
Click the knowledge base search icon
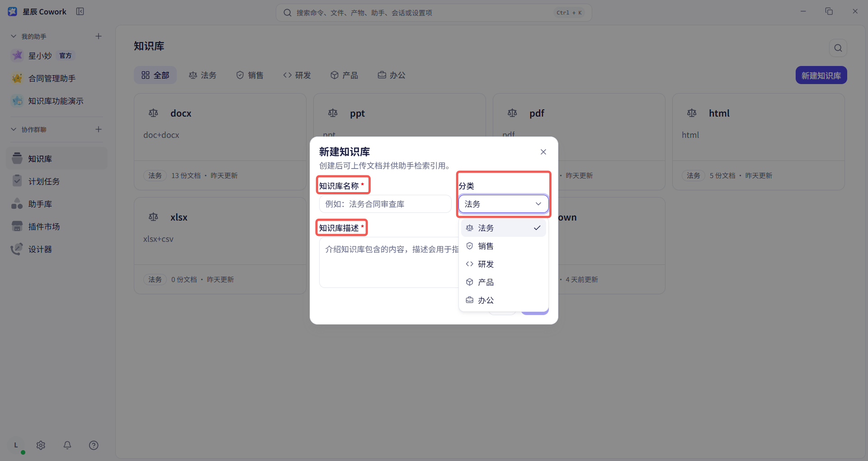[838, 48]
